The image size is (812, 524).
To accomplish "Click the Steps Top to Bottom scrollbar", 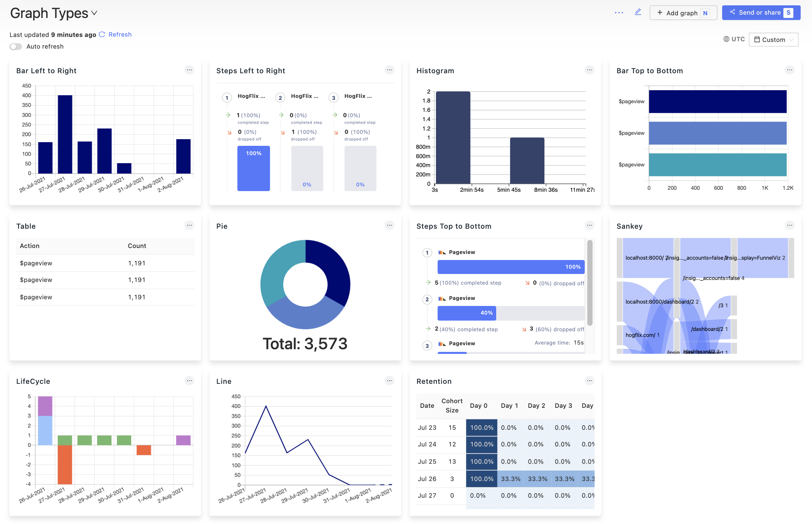I will click(x=590, y=282).
